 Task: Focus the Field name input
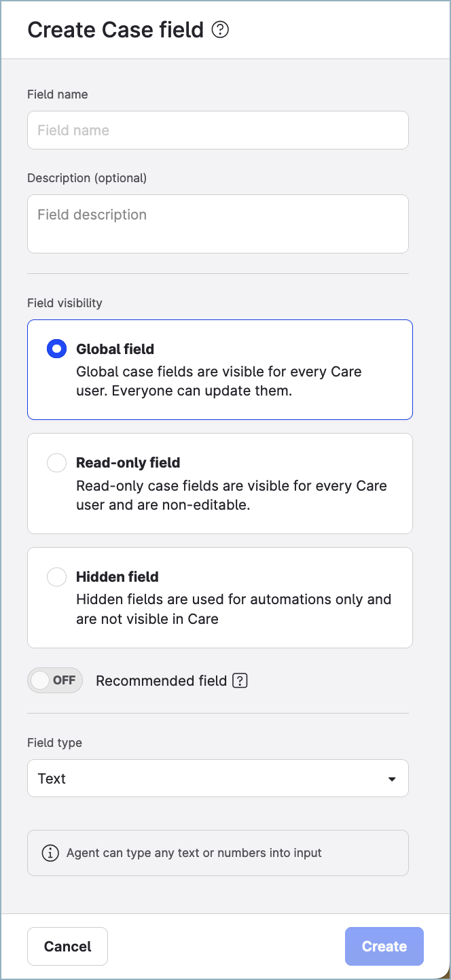click(217, 130)
